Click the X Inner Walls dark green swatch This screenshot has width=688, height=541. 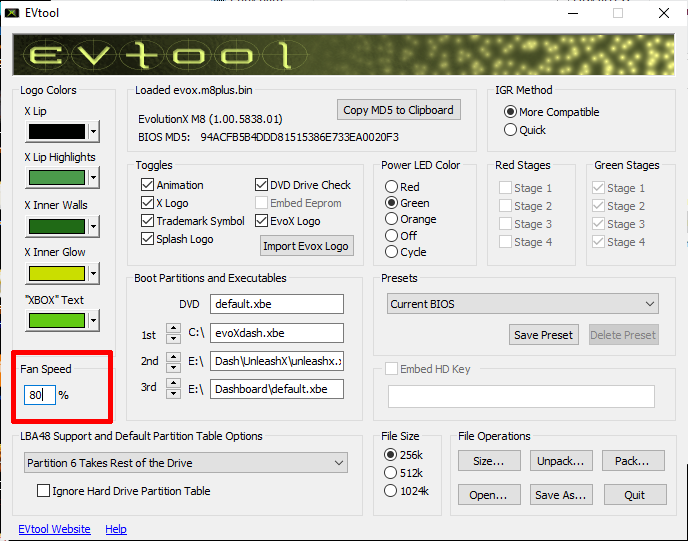tap(57, 226)
